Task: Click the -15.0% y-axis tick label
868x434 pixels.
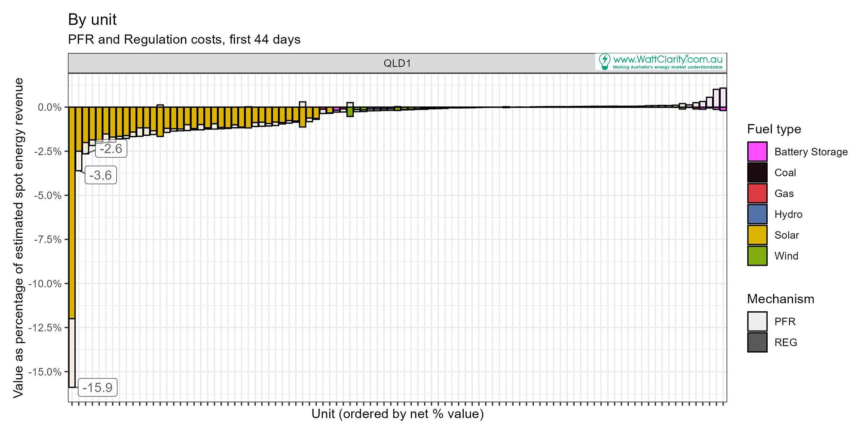Action: pos(45,372)
